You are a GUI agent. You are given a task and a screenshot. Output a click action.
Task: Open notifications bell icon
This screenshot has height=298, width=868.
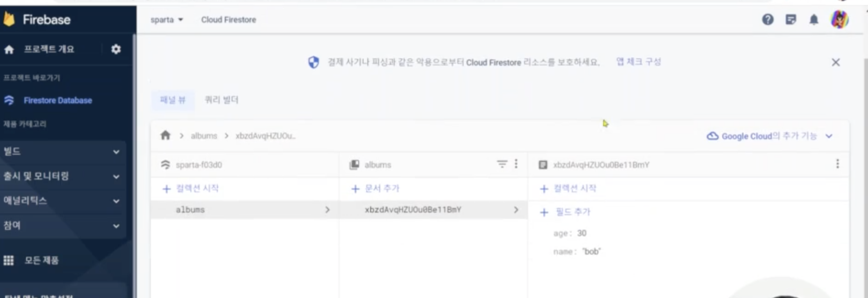(x=813, y=20)
